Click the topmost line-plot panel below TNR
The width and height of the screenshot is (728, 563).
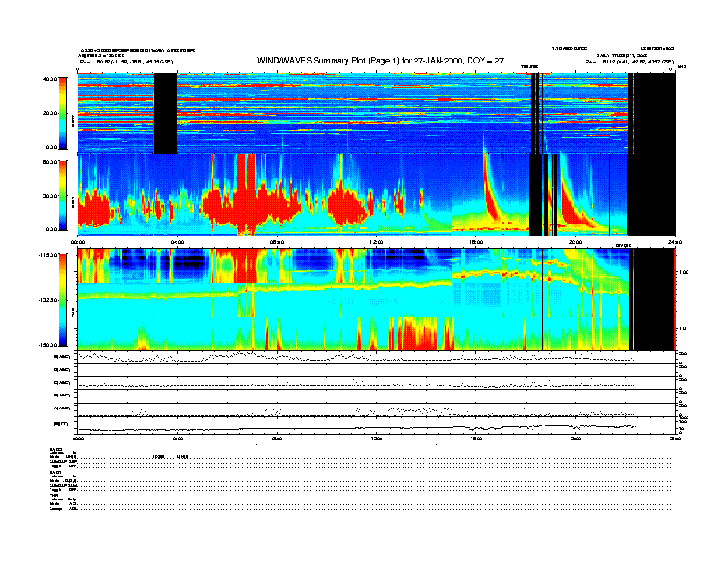(x=377, y=357)
